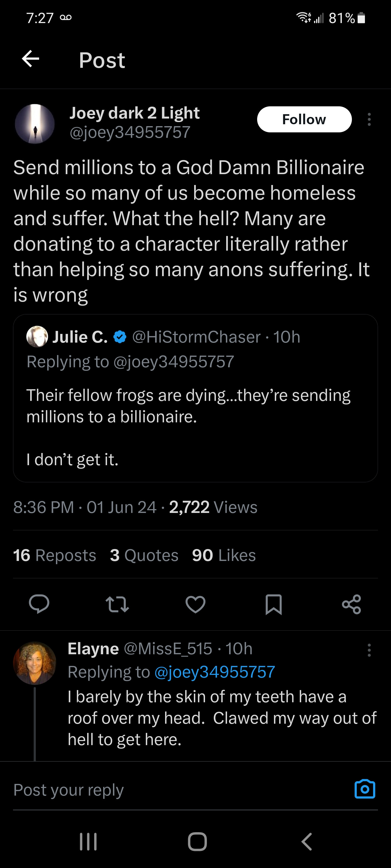View the 16 Reposts list
The height and width of the screenshot is (868, 391).
point(55,555)
